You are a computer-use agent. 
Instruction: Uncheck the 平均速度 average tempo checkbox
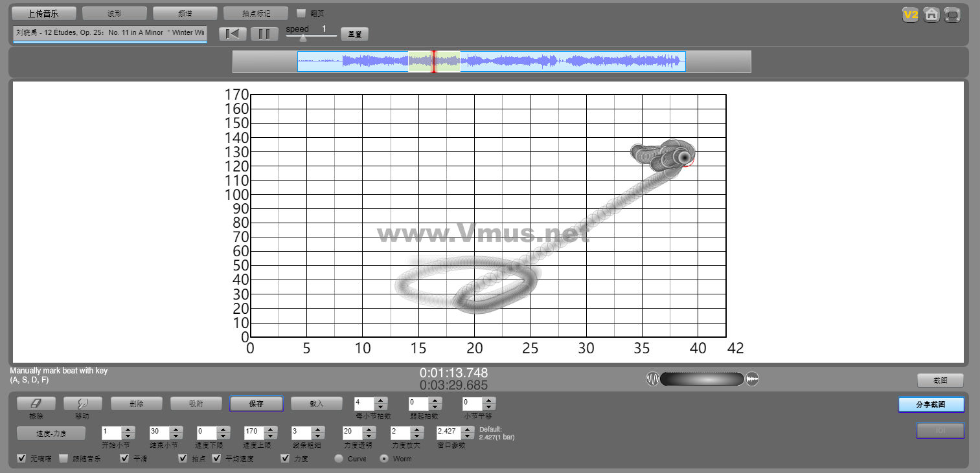[x=217, y=459]
